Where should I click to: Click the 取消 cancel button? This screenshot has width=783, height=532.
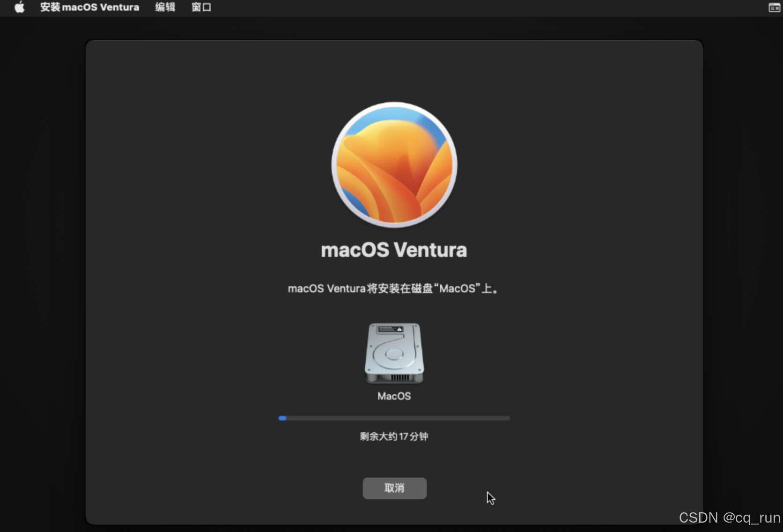pyautogui.click(x=394, y=488)
